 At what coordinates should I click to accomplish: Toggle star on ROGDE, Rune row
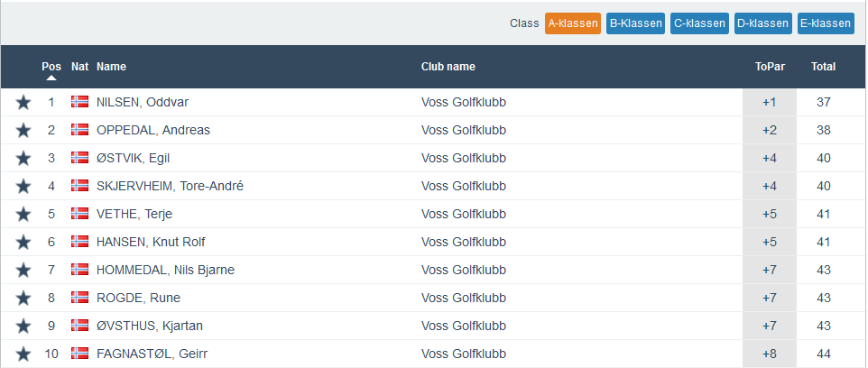(23, 299)
